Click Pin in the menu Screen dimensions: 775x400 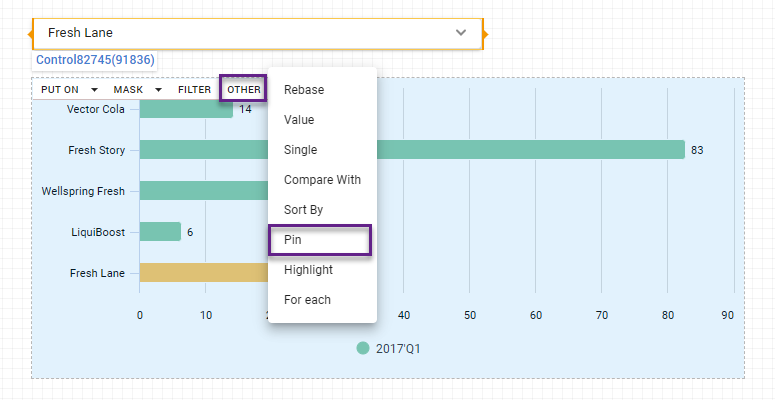click(x=293, y=240)
